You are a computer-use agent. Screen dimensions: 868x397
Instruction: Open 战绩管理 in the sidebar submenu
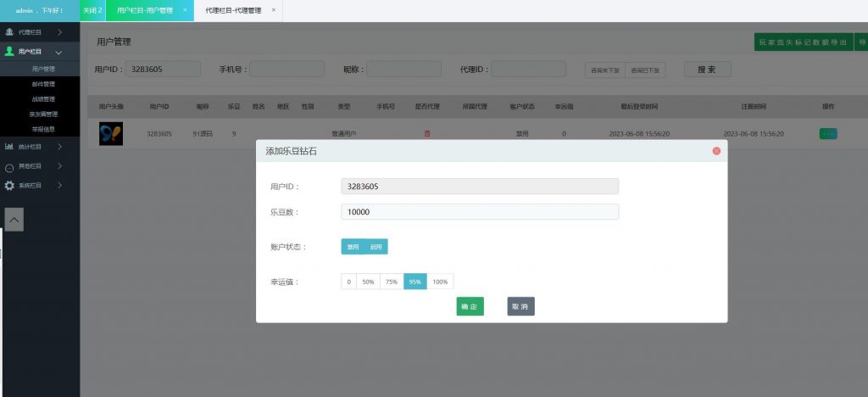tap(43, 99)
